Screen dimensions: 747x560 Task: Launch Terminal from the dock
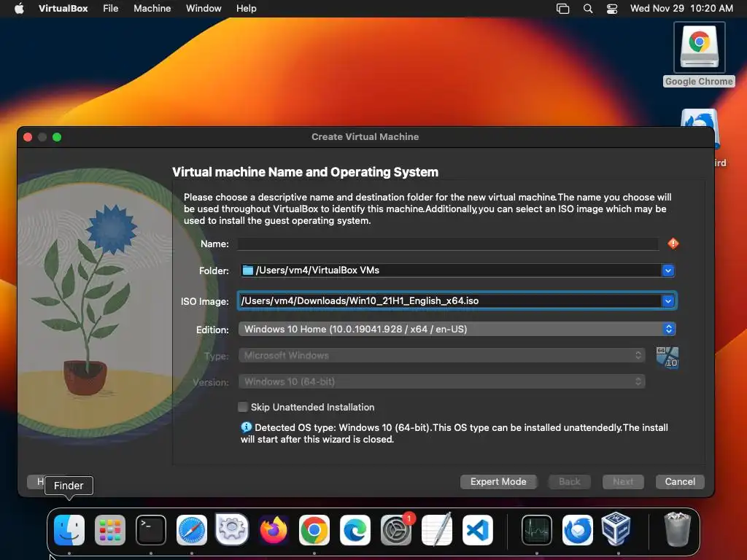[x=151, y=529]
